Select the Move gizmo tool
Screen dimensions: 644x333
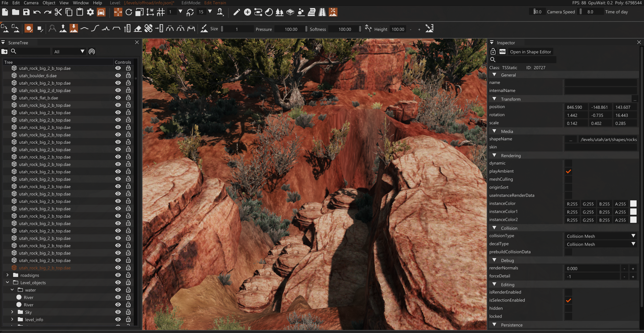[x=118, y=12]
